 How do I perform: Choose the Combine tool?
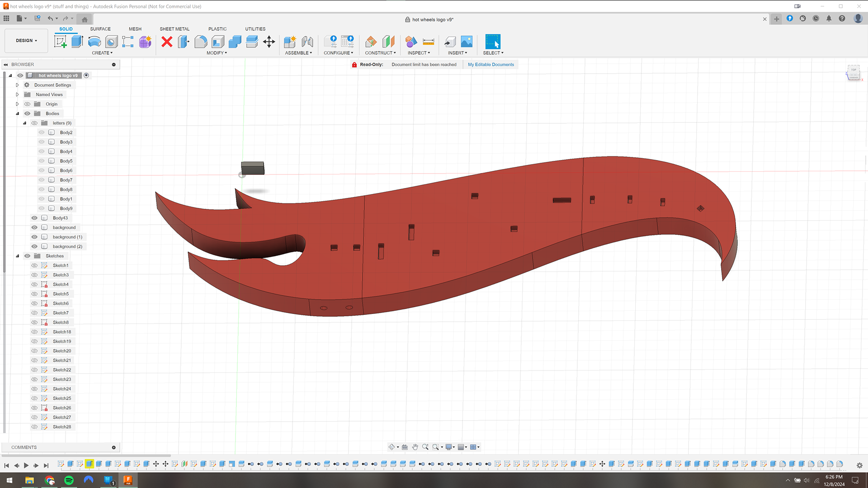[235, 42]
